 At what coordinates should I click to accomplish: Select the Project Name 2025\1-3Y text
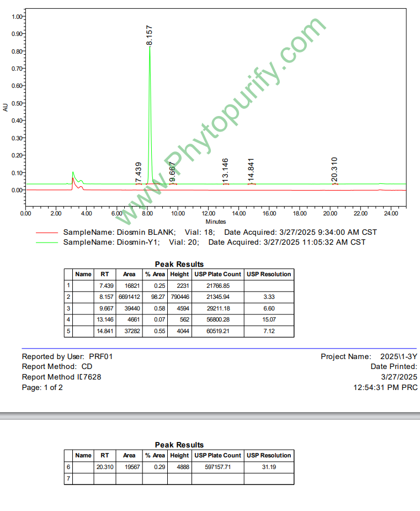click(369, 357)
